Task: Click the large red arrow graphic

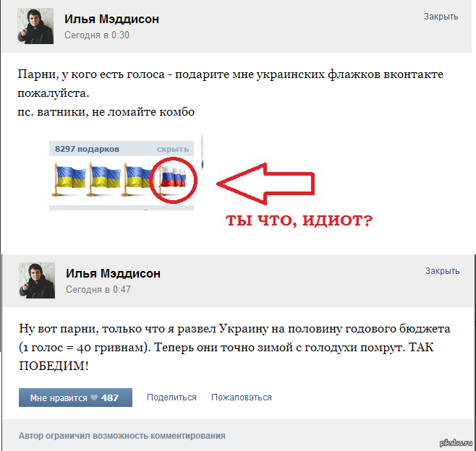Action: click(x=265, y=184)
